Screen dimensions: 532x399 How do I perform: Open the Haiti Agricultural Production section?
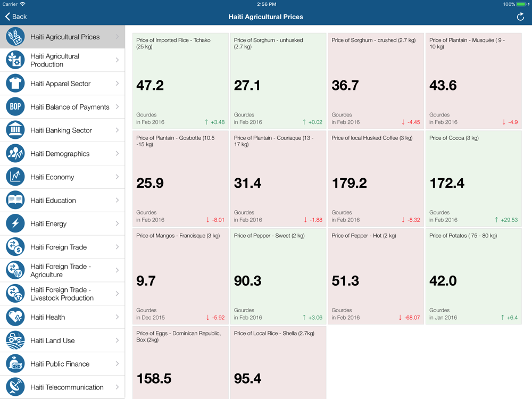click(63, 60)
